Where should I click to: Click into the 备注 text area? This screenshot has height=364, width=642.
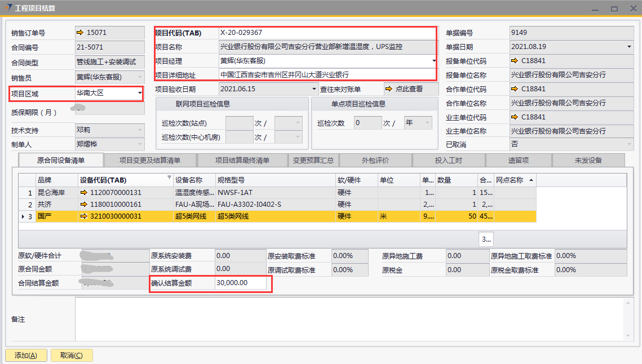click(x=349, y=319)
